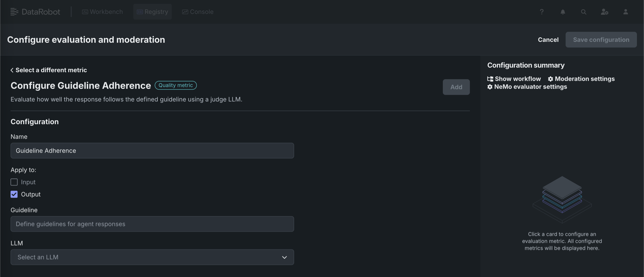The image size is (644, 277).
Task: Click the Name field containing Guideline Adherence
Action: 152,151
